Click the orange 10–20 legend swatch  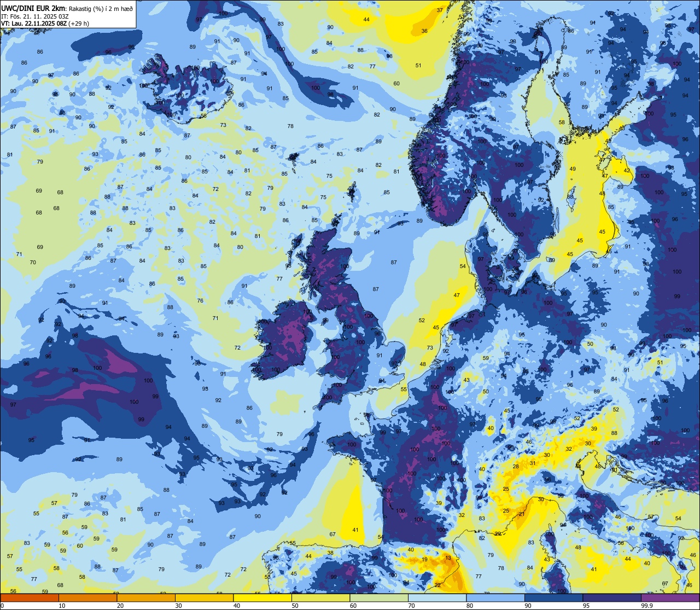87,598
